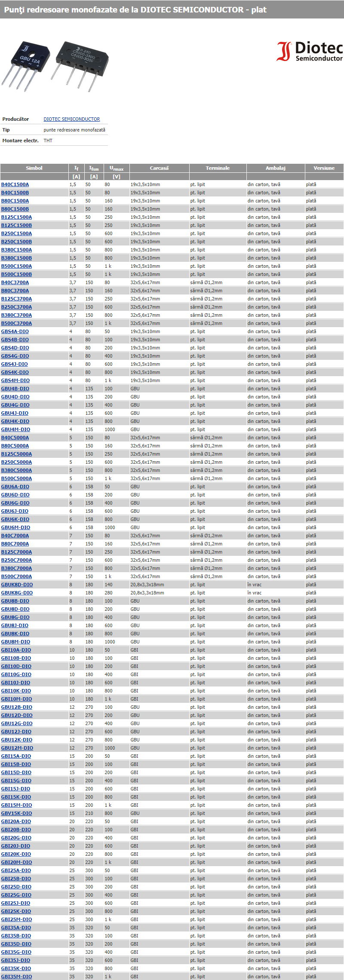Click the Simbol column header
Image resolution: width=344 pixels, height=980 pixels.
pos(34,168)
